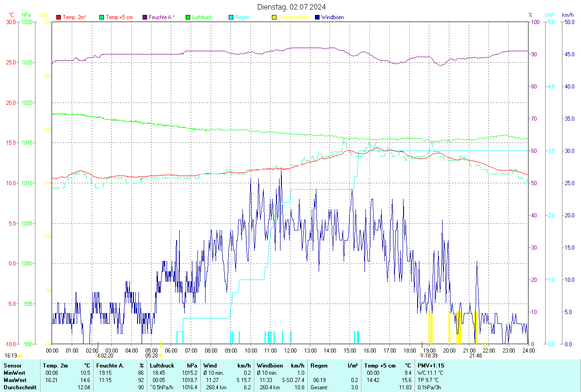Click the minimum ground temperature '9.4'
581x392 pixels.
point(407,372)
